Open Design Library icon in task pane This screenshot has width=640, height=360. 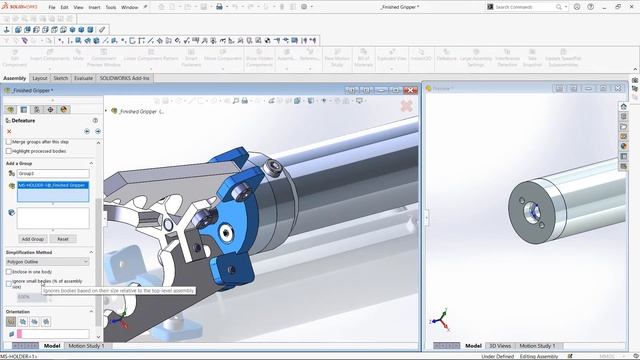pyautogui.click(x=623, y=116)
